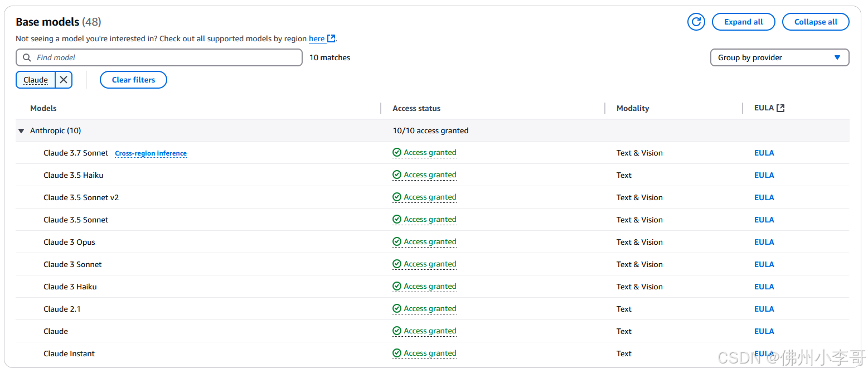Select the Claude Instant model name

(69, 353)
